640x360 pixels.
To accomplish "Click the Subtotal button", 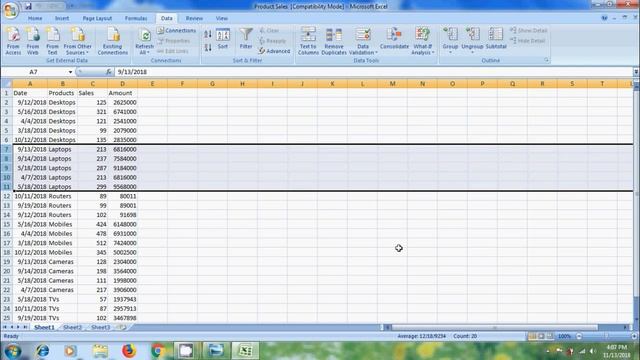I will [496, 38].
